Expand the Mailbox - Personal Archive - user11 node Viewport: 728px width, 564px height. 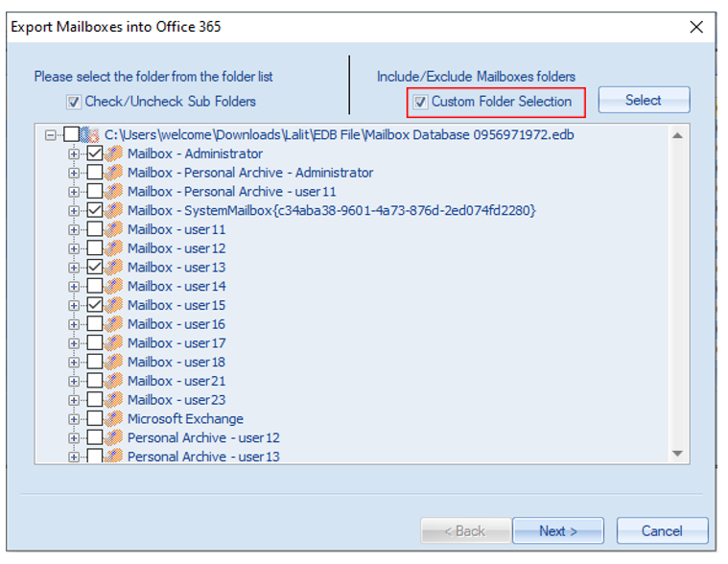click(x=73, y=192)
